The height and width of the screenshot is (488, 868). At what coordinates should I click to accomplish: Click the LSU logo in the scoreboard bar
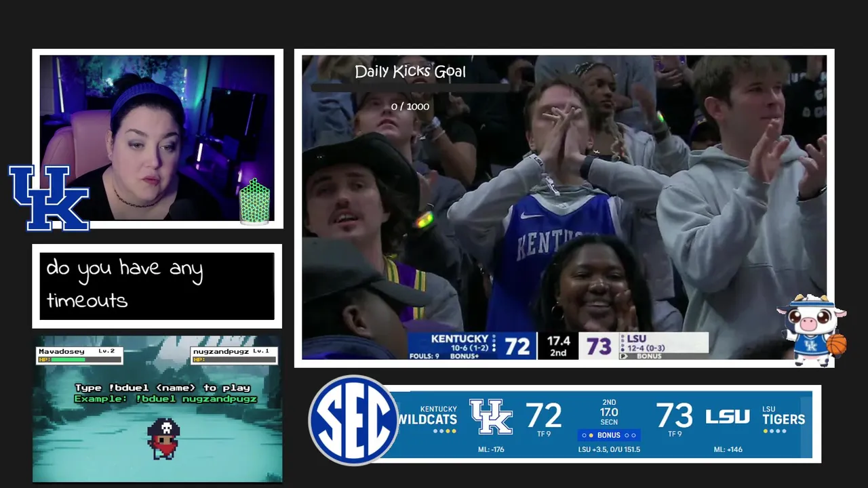point(728,417)
